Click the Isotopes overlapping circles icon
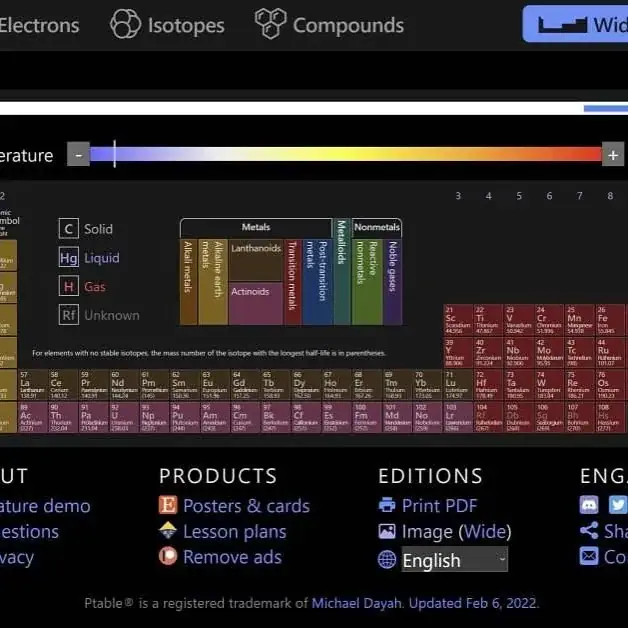Image resolution: width=628 pixels, height=628 pixels. (x=125, y=24)
